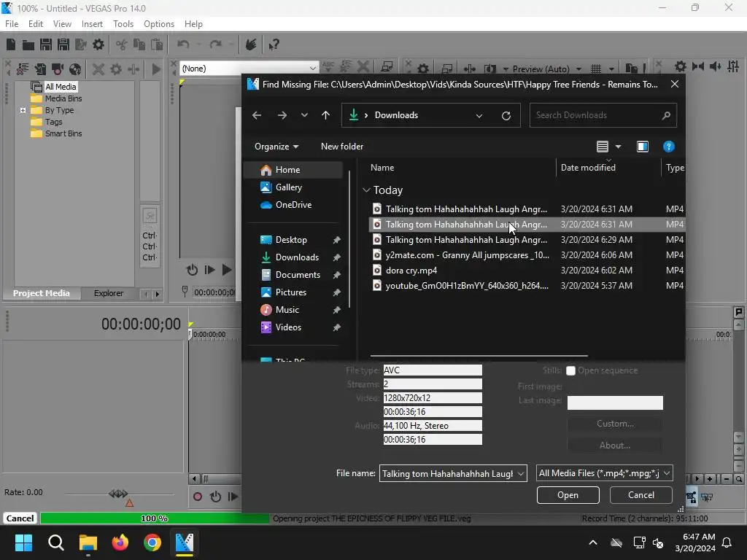
Task: Click the Search Downloads field
Action: coord(603,115)
